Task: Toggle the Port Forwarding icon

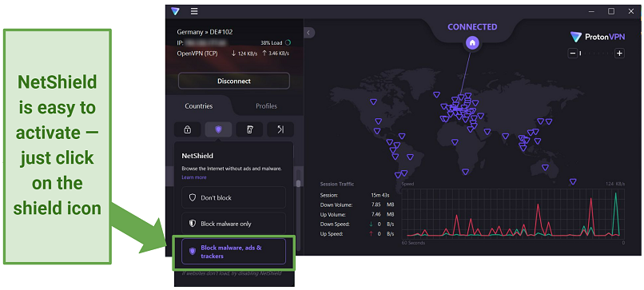Action: [280, 129]
